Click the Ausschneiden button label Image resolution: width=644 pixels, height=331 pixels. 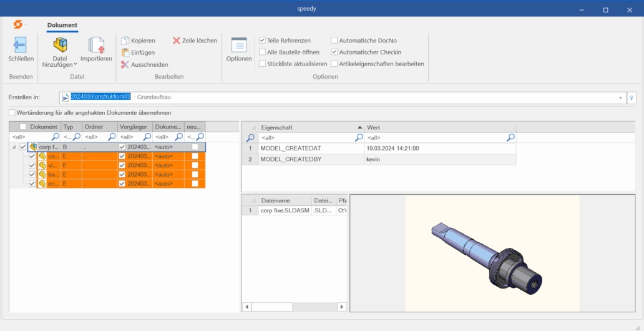pos(150,64)
